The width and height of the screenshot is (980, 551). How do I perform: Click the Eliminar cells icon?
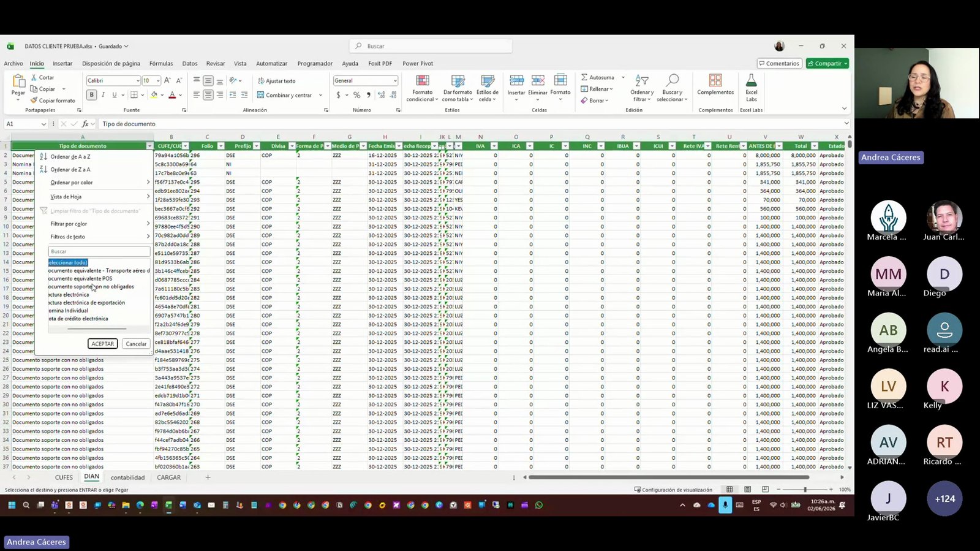click(x=538, y=82)
